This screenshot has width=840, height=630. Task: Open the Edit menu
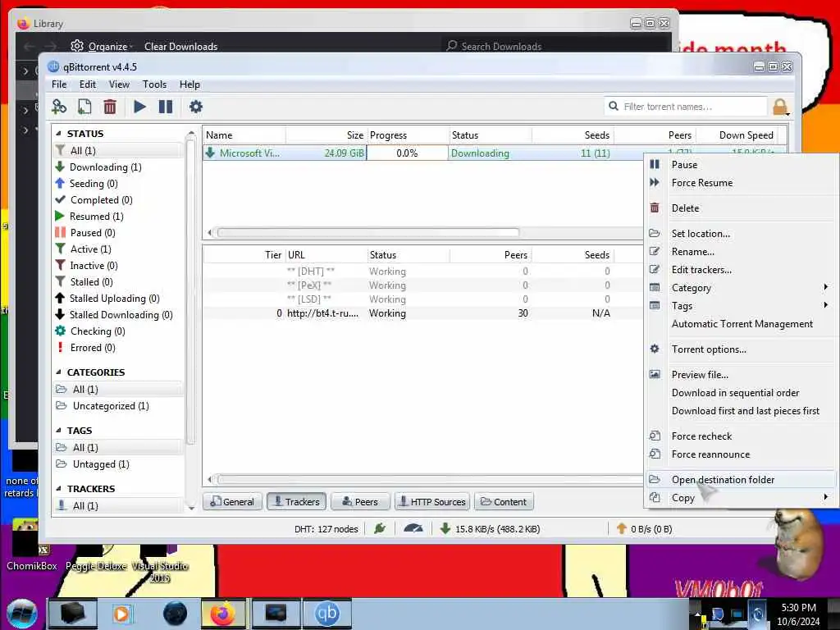(x=87, y=84)
